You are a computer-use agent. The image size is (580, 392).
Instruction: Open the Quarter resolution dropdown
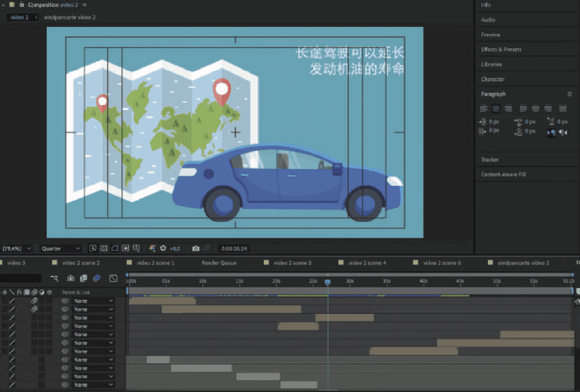(60, 248)
